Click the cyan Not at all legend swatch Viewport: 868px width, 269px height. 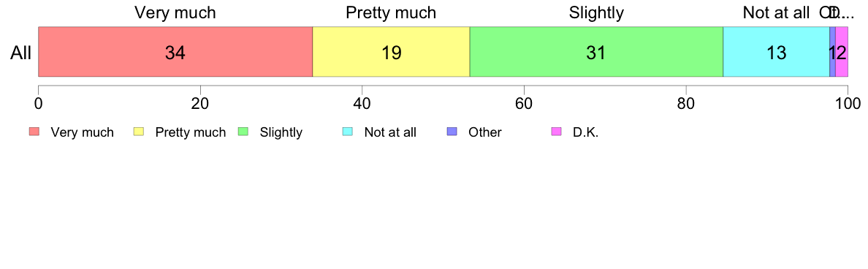tap(348, 132)
